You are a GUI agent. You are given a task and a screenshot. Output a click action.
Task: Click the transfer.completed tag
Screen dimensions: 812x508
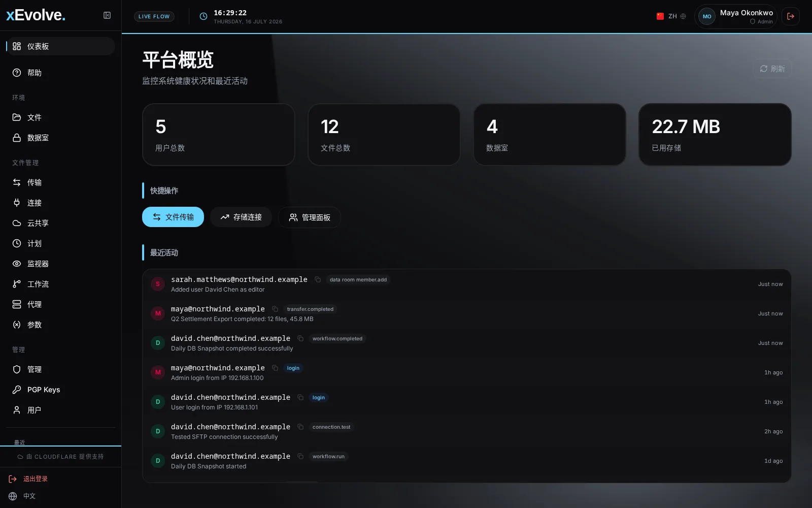310,309
